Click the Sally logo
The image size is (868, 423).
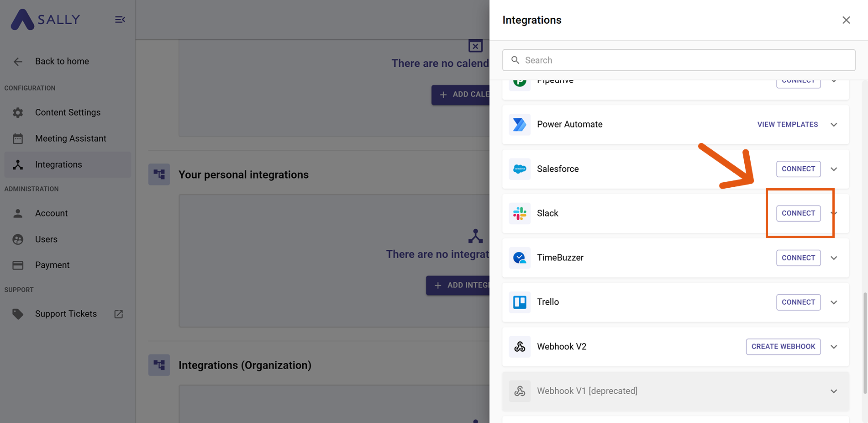pyautogui.click(x=45, y=20)
